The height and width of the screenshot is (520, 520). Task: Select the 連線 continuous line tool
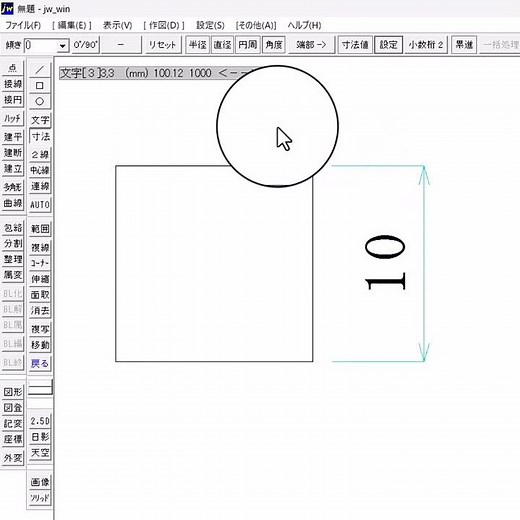(40, 186)
